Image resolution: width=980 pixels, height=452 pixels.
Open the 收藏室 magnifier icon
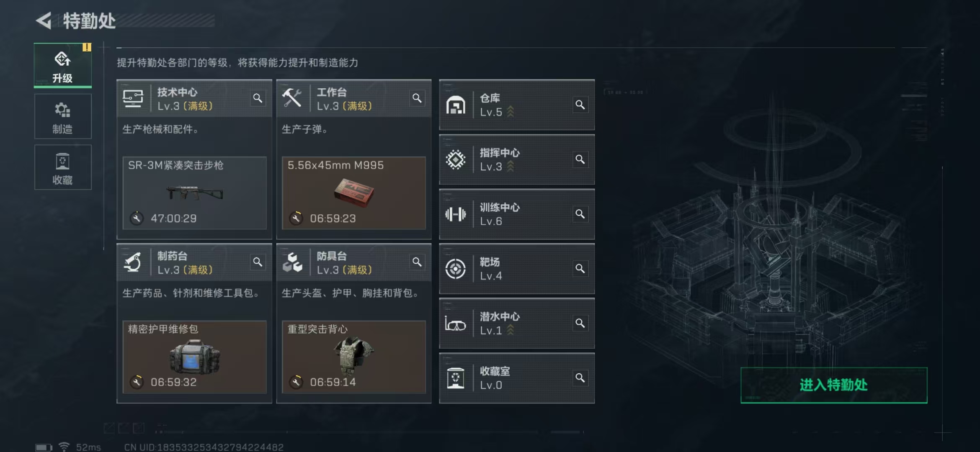coord(580,378)
